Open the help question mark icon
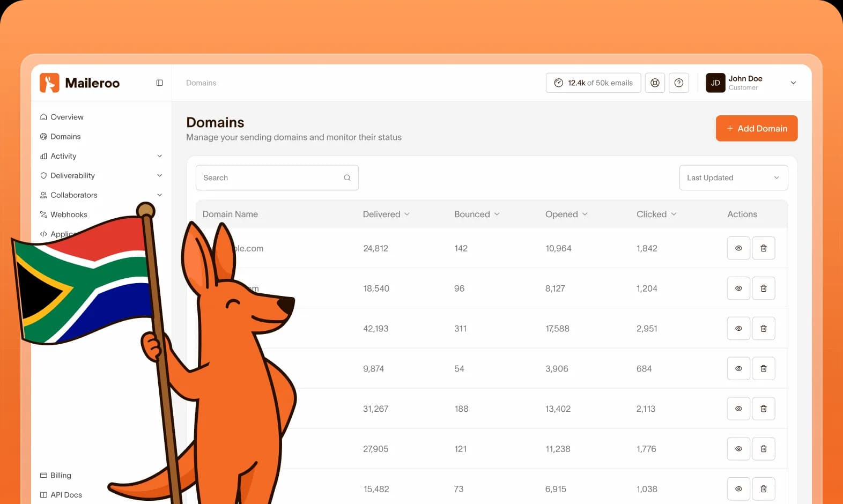 point(679,83)
